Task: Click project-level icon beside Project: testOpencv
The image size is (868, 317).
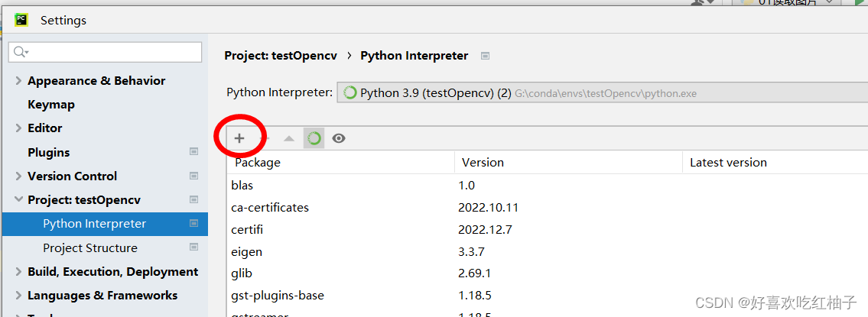Action: (193, 199)
